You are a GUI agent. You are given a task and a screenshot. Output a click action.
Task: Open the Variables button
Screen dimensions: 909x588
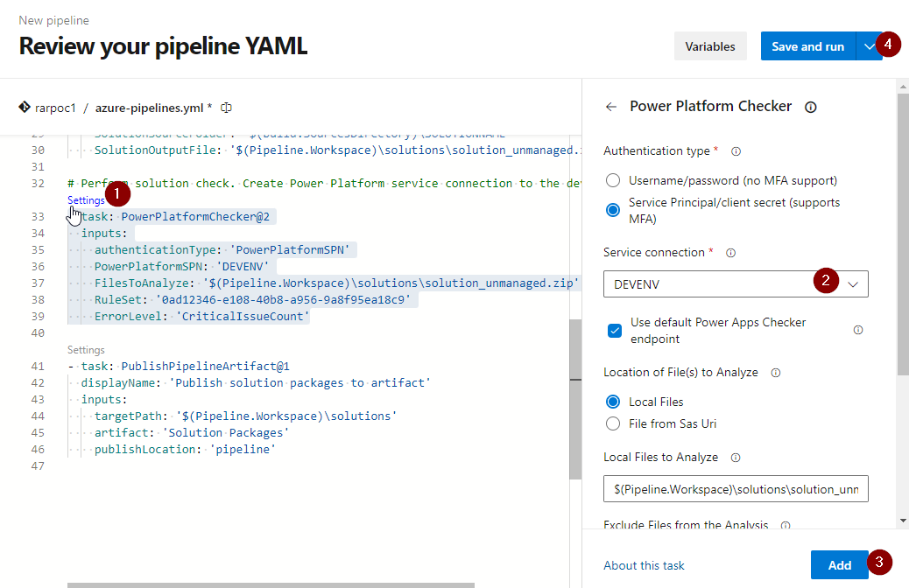point(710,46)
